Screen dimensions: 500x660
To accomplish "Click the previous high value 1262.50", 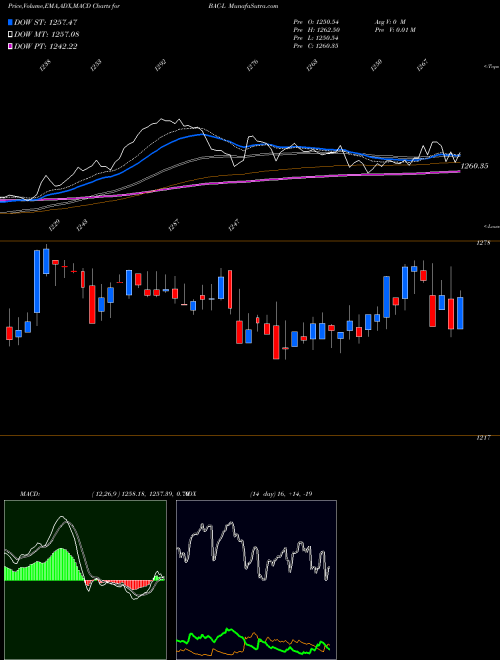I will [327, 30].
